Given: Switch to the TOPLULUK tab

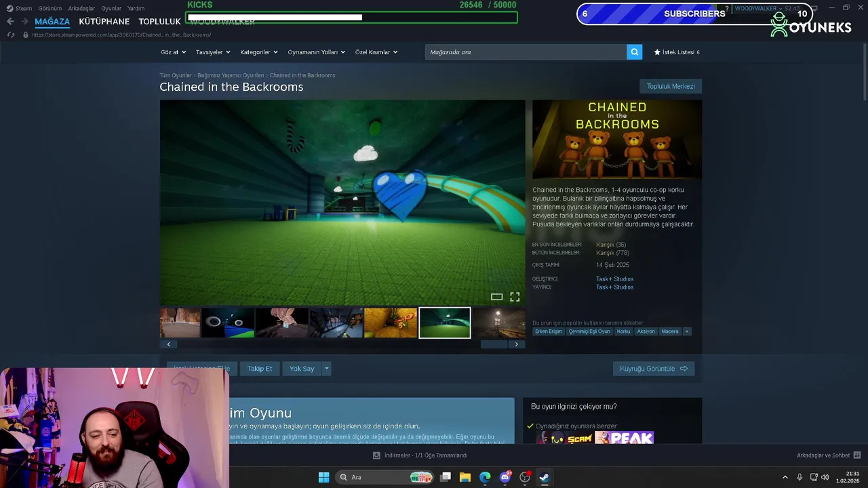Looking at the screenshot, I should click(x=159, y=22).
